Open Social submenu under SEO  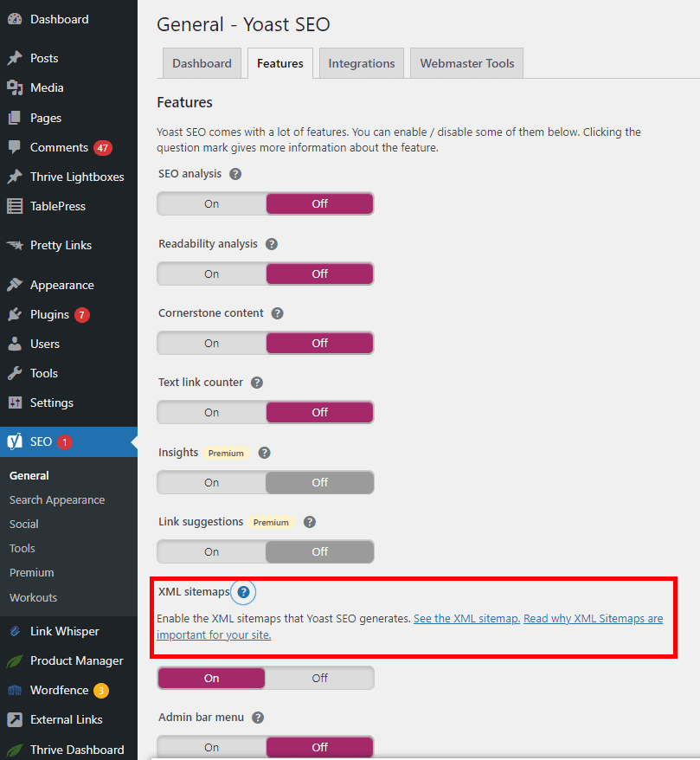click(23, 525)
